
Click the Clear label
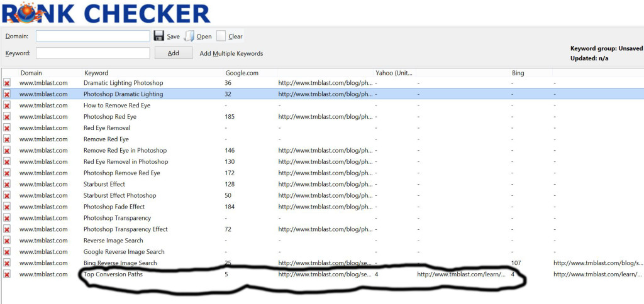[x=235, y=36]
